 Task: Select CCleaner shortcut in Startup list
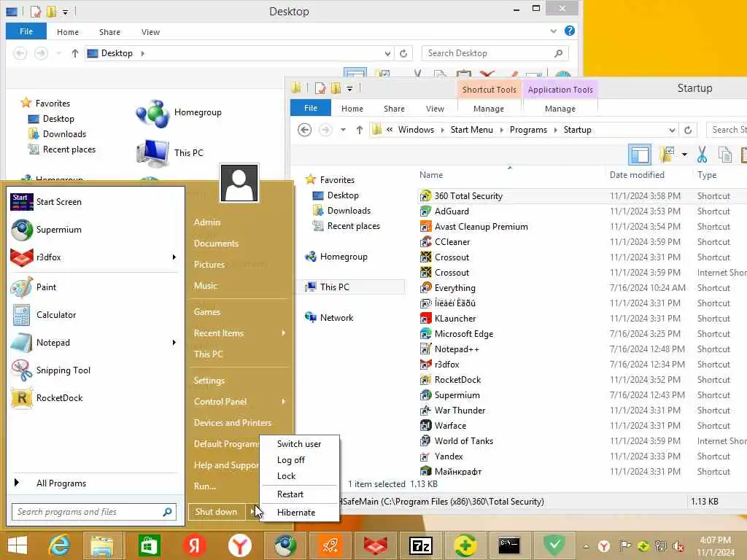pyautogui.click(x=452, y=242)
